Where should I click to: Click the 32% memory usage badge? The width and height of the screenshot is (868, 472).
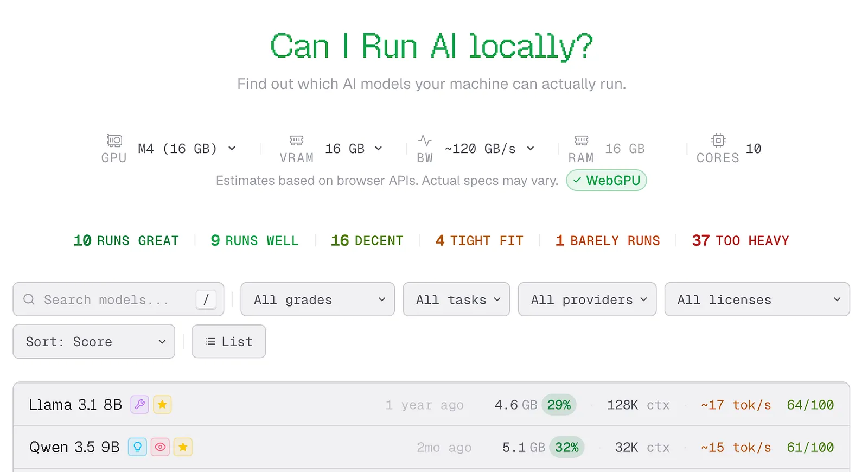[x=567, y=447]
